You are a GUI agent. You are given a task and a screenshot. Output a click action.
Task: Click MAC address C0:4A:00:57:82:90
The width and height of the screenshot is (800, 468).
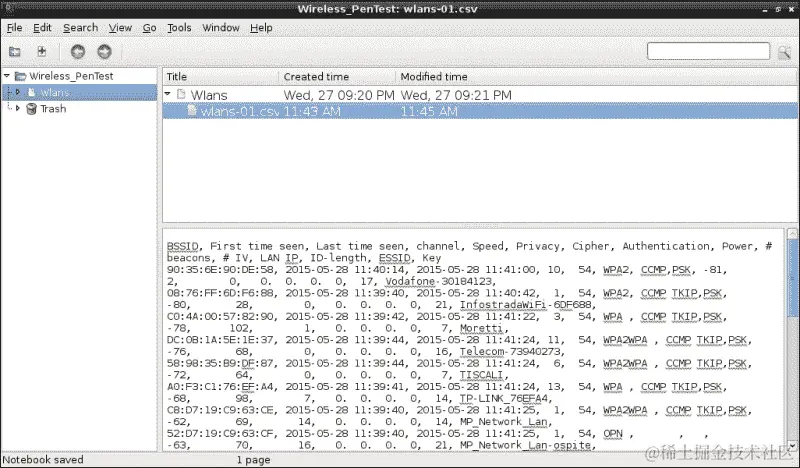click(221, 316)
